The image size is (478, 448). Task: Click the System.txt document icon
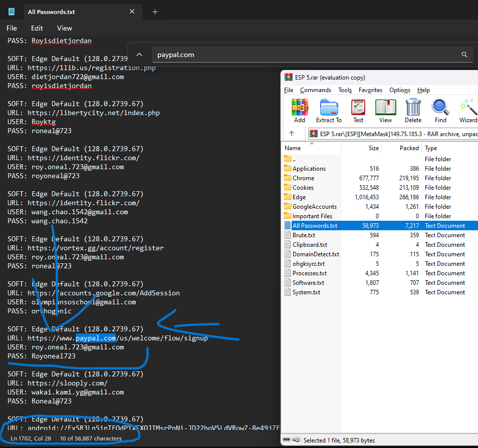288,292
